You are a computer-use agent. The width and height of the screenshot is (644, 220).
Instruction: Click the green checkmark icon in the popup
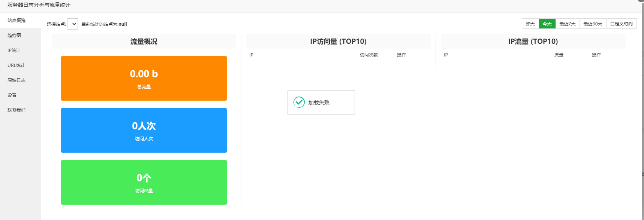tap(299, 102)
